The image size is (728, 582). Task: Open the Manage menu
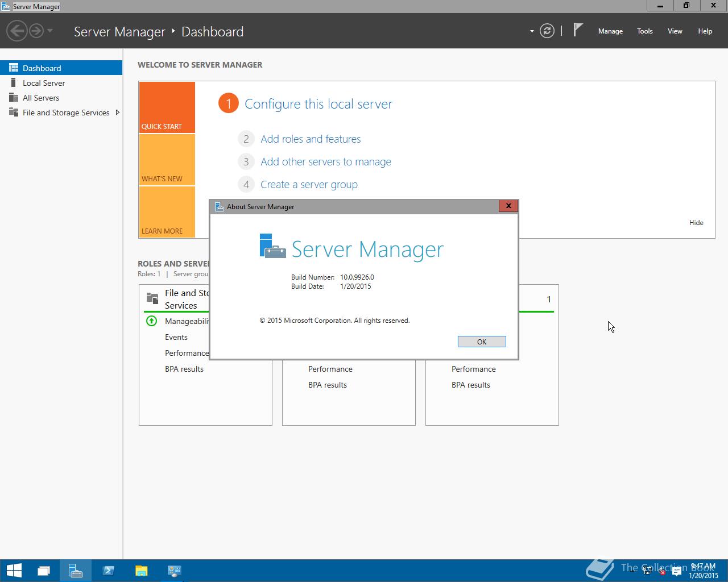point(610,31)
